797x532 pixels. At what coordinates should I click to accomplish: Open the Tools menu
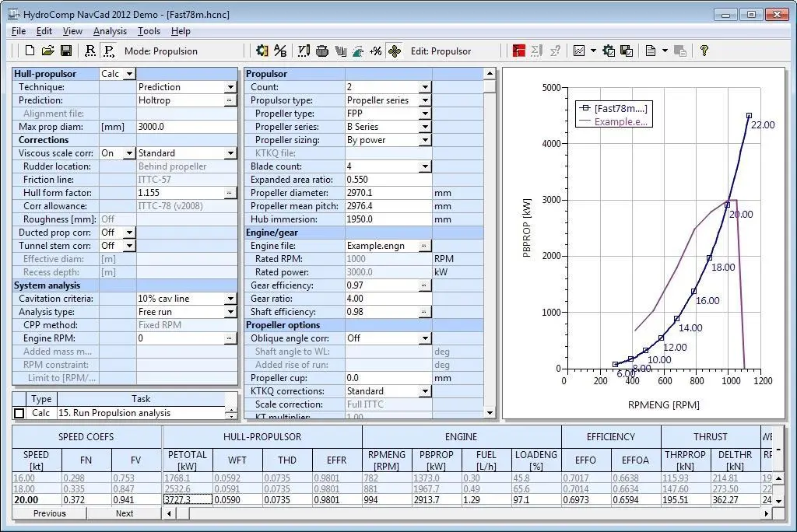click(x=149, y=31)
